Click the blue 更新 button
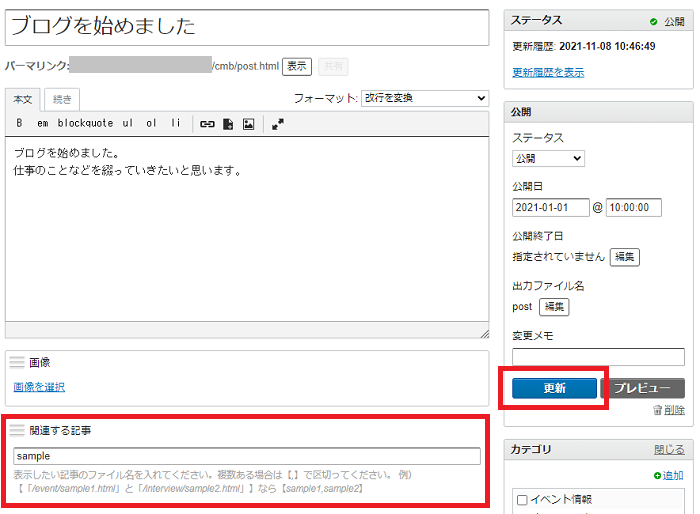The height and width of the screenshot is (514, 700). coord(554,388)
